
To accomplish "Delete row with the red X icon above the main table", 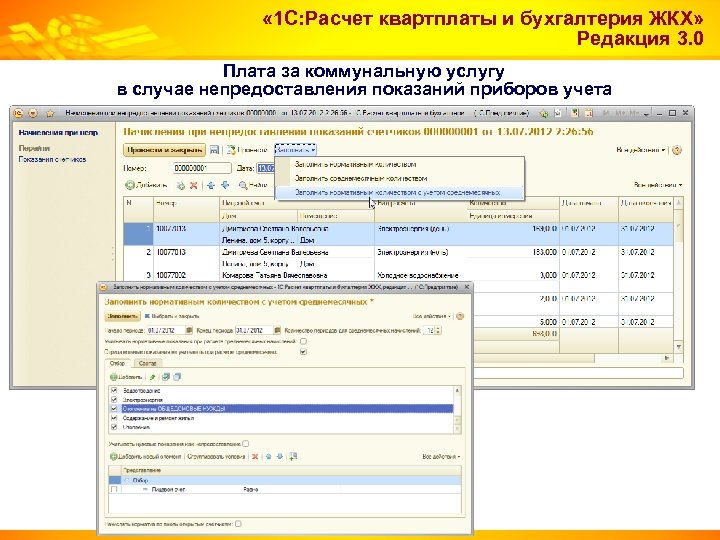I will coord(194,186).
